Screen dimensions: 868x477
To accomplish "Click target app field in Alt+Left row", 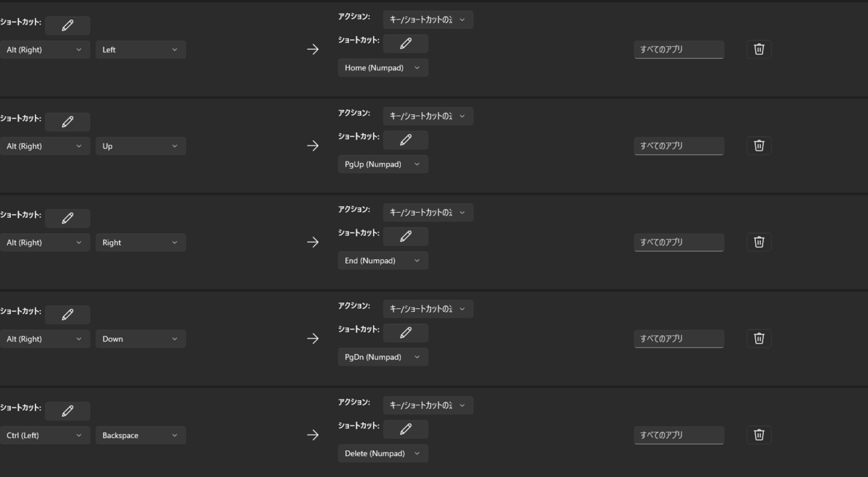I will [x=678, y=50].
